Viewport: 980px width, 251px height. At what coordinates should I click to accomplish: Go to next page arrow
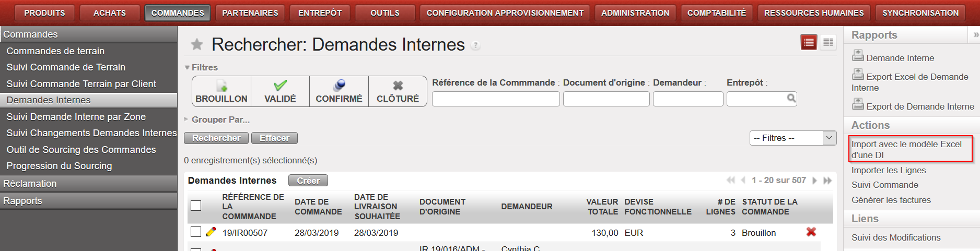(814, 181)
